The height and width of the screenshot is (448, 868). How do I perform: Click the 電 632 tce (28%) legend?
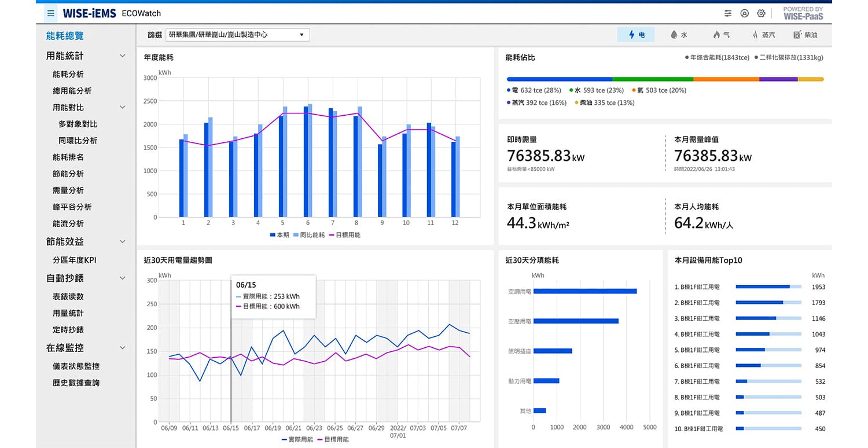point(534,90)
